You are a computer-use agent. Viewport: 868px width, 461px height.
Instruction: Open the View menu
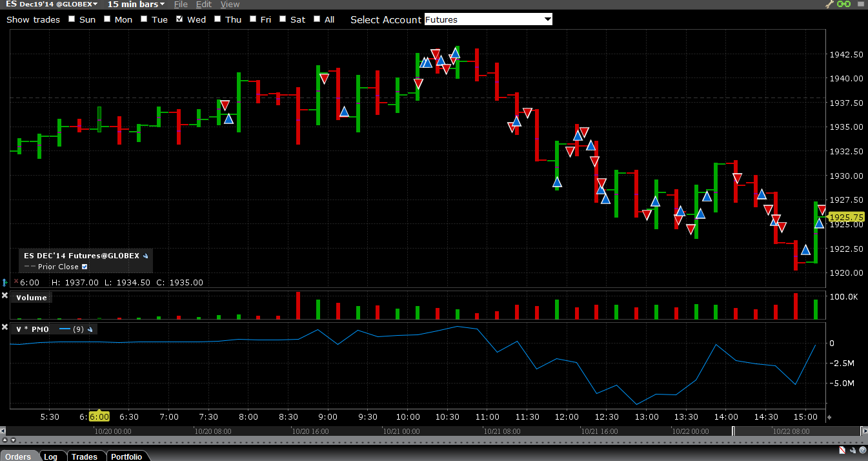pyautogui.click(x=230, y=5)
